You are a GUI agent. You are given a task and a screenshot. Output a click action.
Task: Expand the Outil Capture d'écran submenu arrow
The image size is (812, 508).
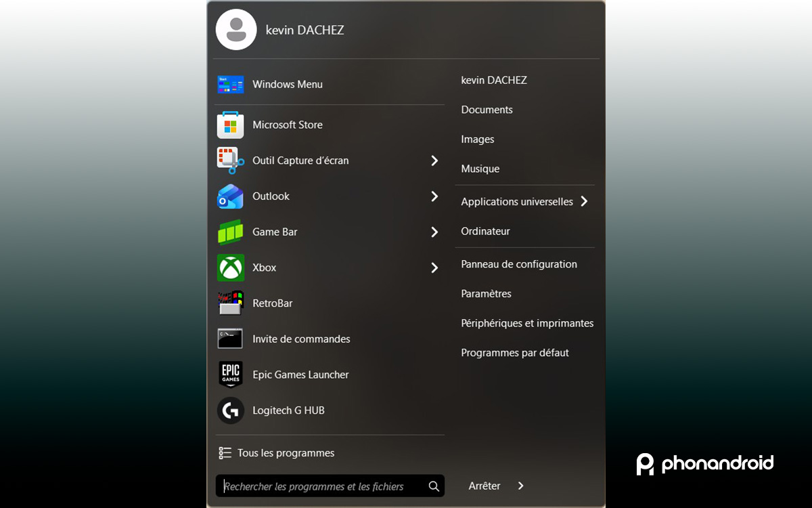[434, 161]
